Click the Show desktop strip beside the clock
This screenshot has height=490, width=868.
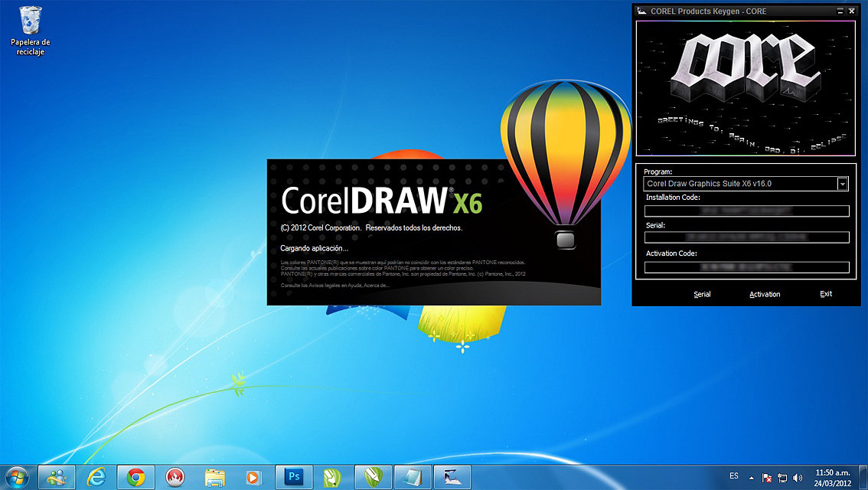863,477
